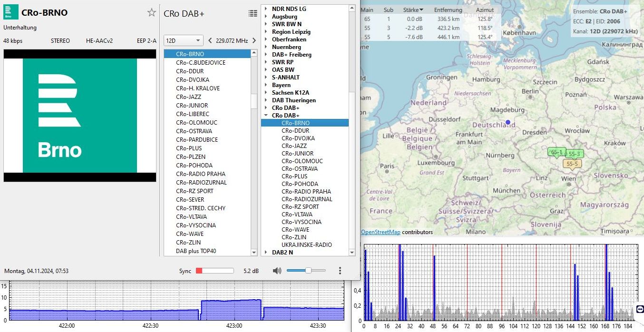
Task: Open the OpenStreetMap link
Action: click(x=381, y=232)
